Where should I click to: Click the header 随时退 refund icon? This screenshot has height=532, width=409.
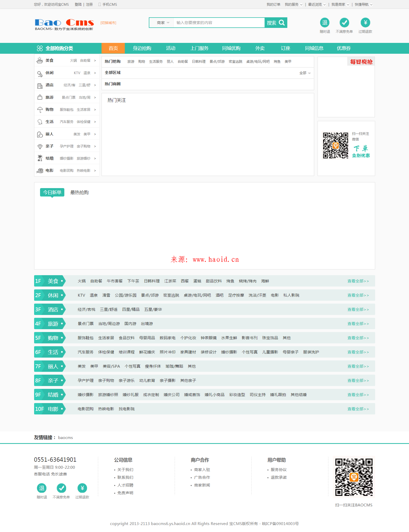325,22
